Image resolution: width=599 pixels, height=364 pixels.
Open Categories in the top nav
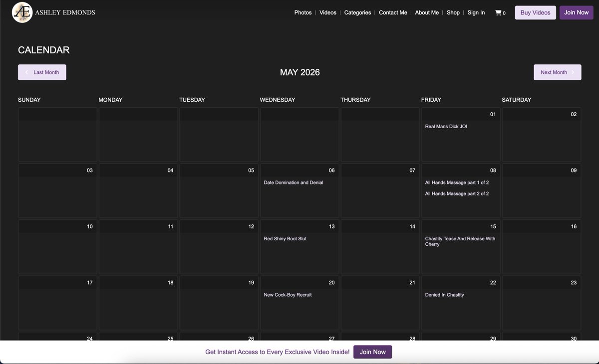tap(357, 12)
